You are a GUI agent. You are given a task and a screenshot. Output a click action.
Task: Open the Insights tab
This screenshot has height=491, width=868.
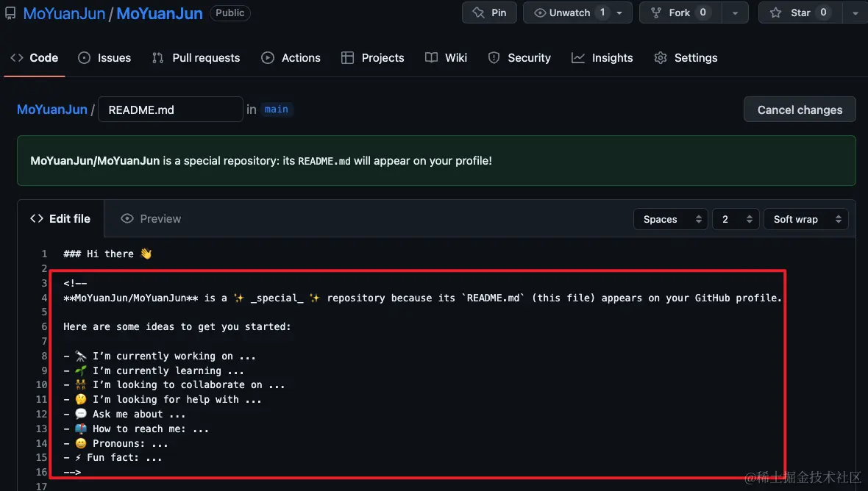coord(602,57)
